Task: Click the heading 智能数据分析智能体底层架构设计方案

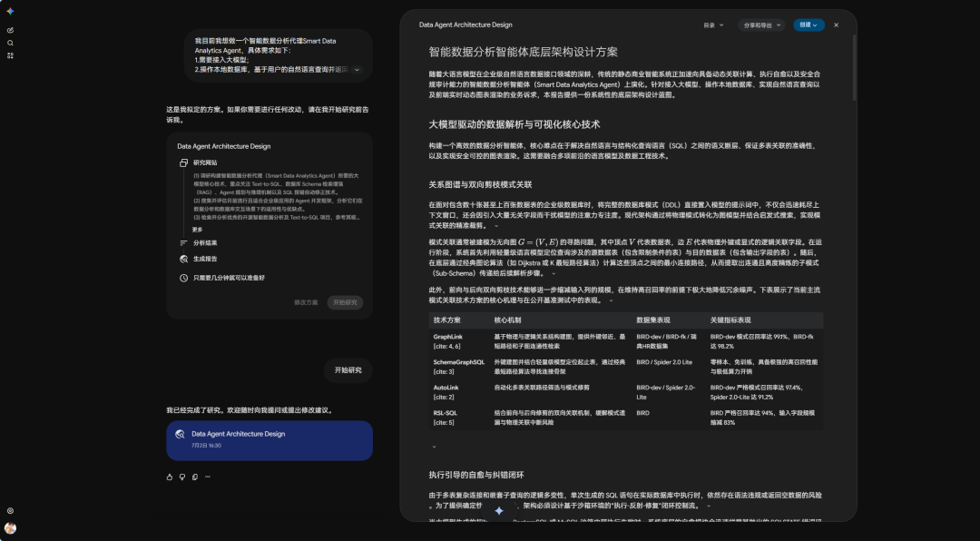Action: click(524, 52)
